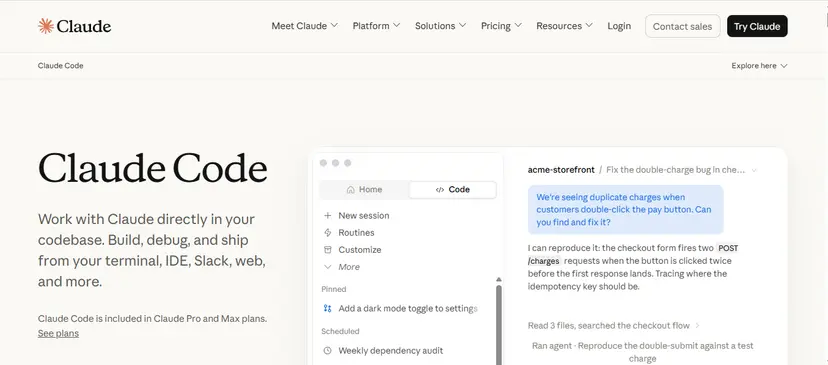
Task: Click the Contact sales button
Action: pyautogui.click(x=682, y=26)
